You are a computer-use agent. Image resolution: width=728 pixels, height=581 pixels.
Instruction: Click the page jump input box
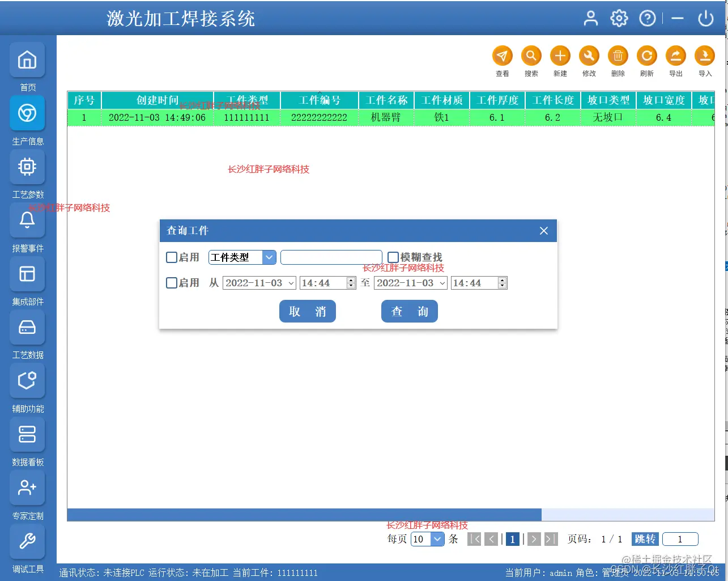click(680, 539)
